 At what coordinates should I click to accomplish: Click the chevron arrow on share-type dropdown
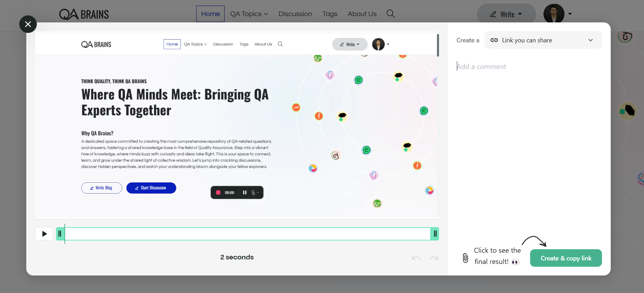pos(590,40)
